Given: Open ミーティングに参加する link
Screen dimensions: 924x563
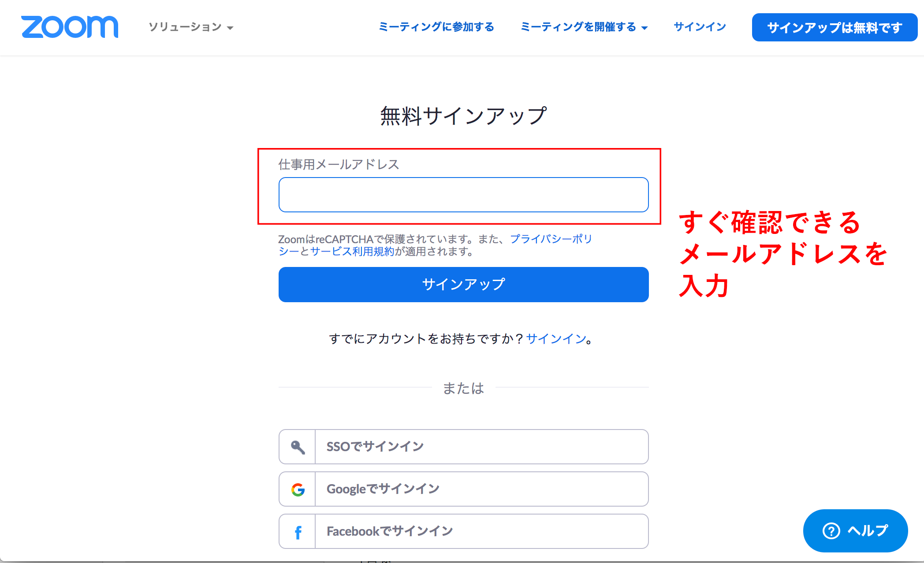Looking at the screenshot, I should [436, 27].
